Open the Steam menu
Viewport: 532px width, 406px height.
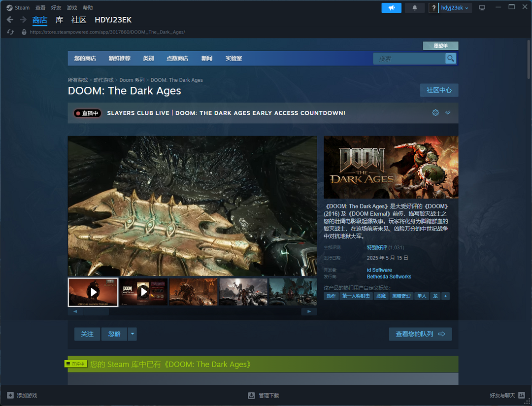[22, 8]
